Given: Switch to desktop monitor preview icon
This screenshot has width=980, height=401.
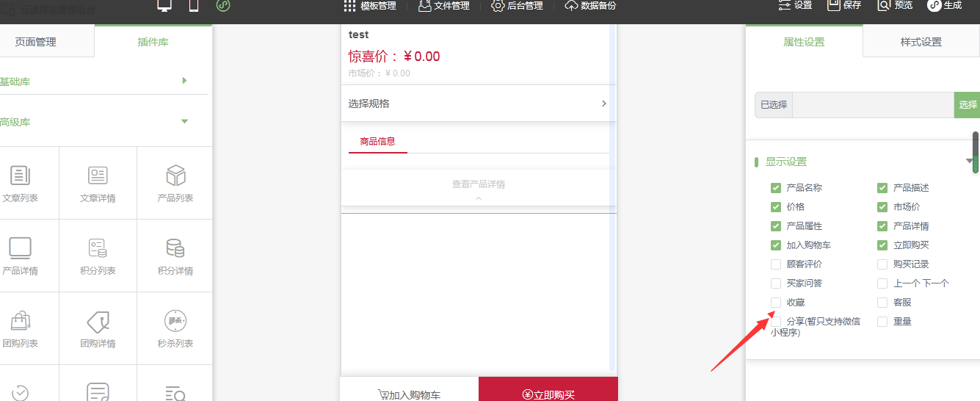Looking at the screenshot, I should [164, 6].
